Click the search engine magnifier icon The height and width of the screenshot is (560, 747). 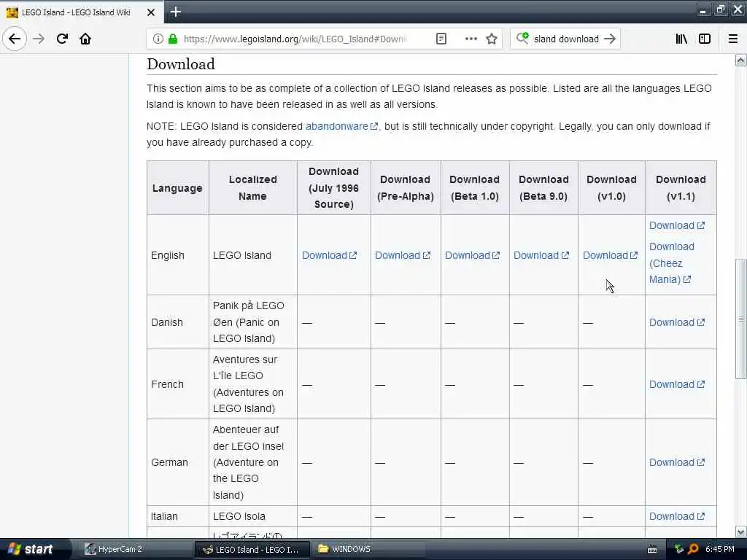click(x=522, y=39)
